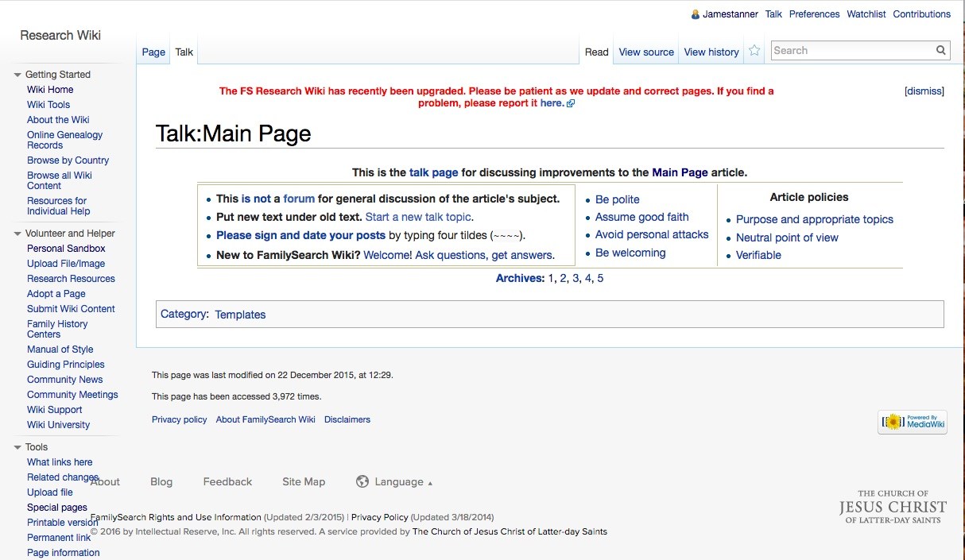Click 'Start a new talk topic' link
This screenshot has width=965, height=560.
(x=419, y=217)
